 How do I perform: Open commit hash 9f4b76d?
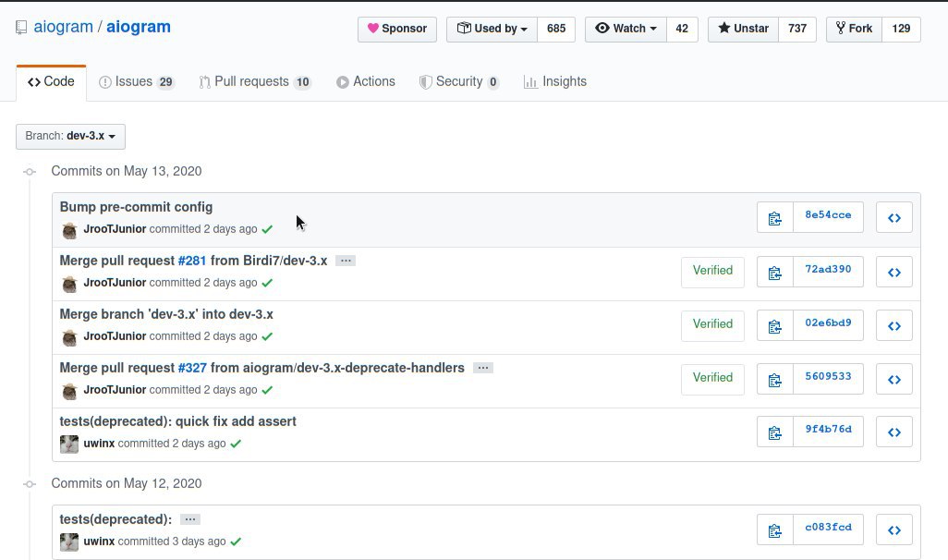point(828,430)
